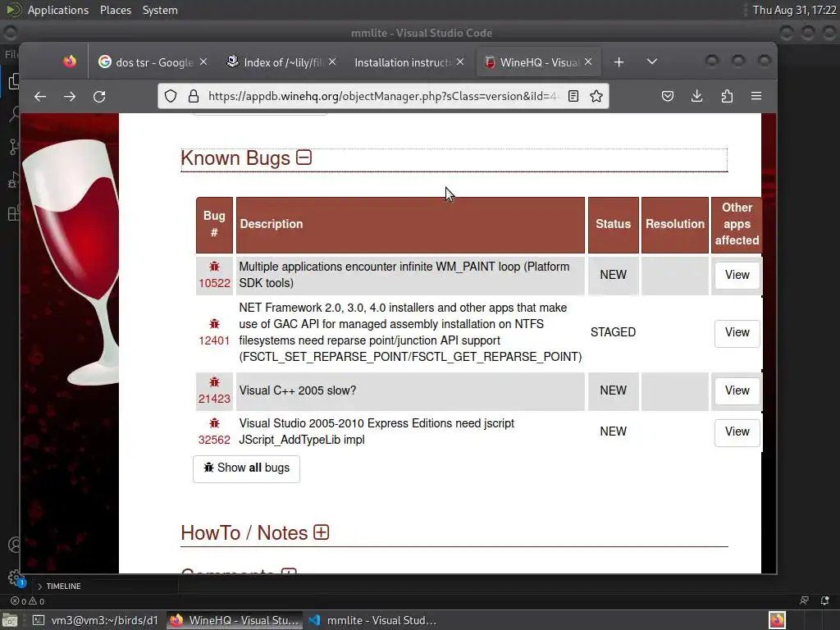Open Firefox downloads panel
The height and width of the screenshot is (630, 840).
coord(697,97)
